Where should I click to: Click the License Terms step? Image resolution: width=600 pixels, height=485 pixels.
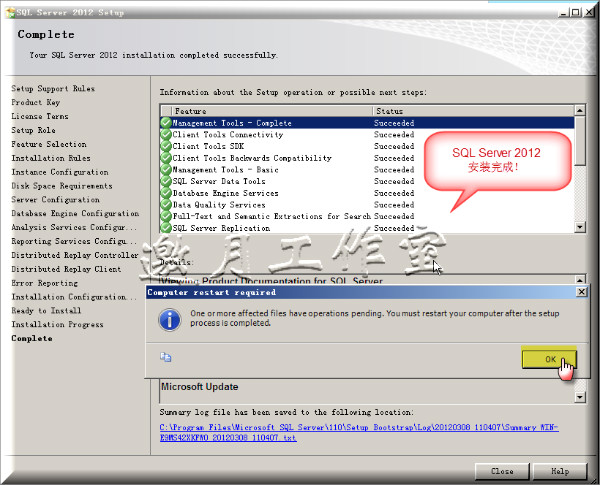(40, 116)
